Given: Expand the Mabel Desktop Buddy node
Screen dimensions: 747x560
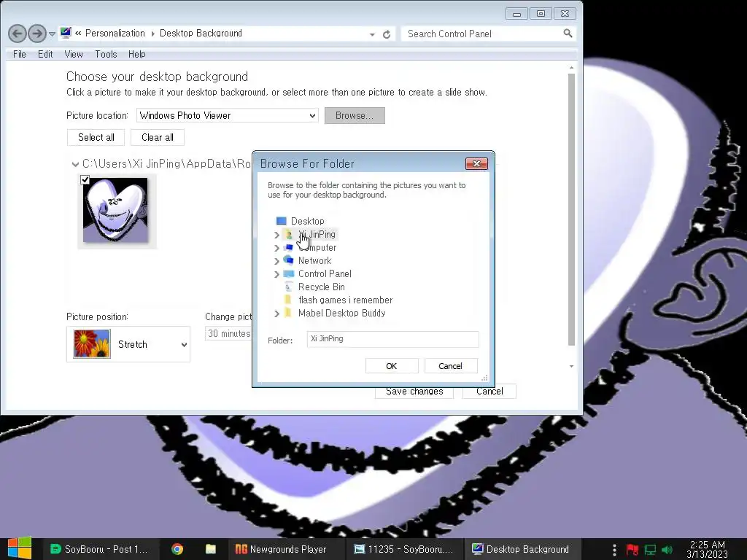Looking at the screenshot, I should (x=276, y=314).
